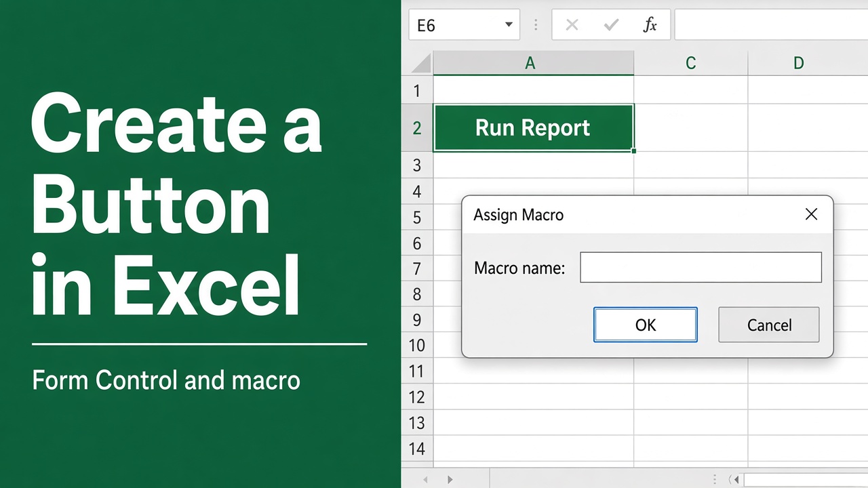Close the Assign Macro dialog

pos(811,215)
